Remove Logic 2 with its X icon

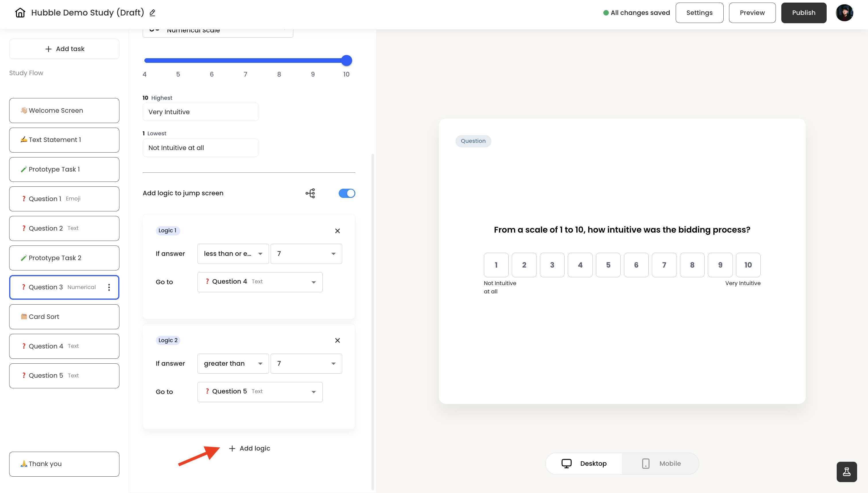pos(338,340)
